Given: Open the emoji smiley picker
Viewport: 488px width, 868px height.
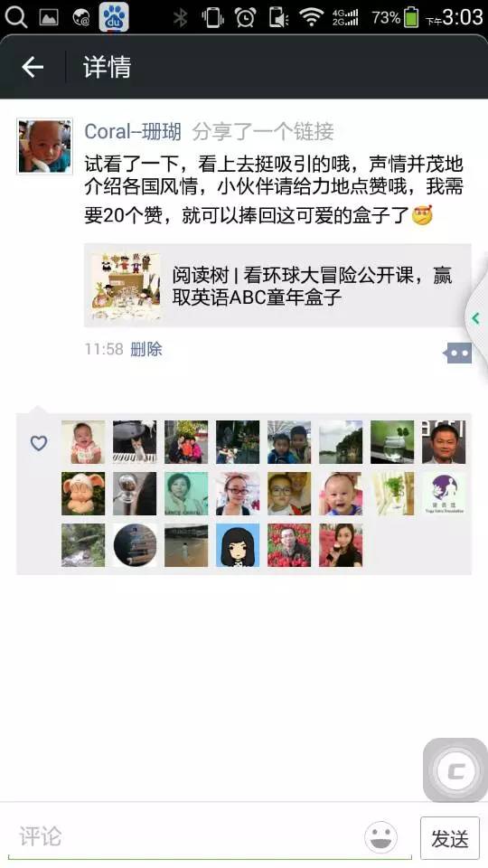Looking at the screenshot, I should (380, 837).
